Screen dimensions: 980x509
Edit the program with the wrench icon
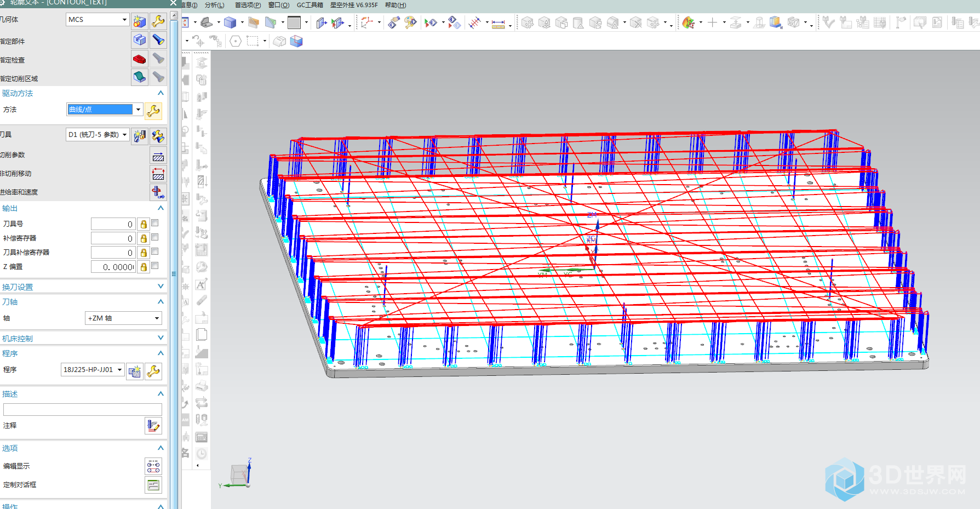tap(153, 371)
